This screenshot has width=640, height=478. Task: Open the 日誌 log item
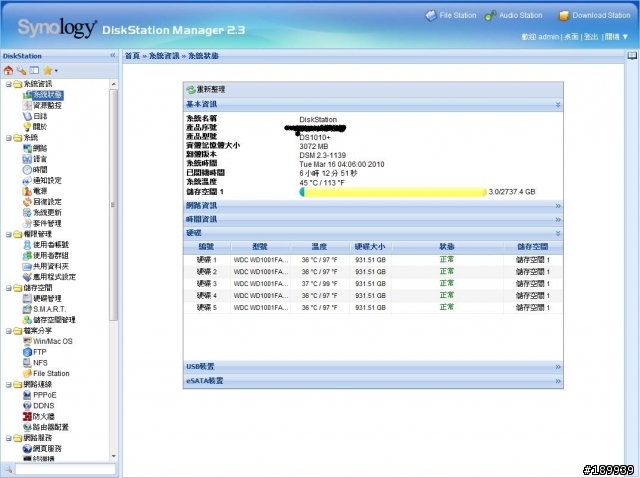point(35,116)
